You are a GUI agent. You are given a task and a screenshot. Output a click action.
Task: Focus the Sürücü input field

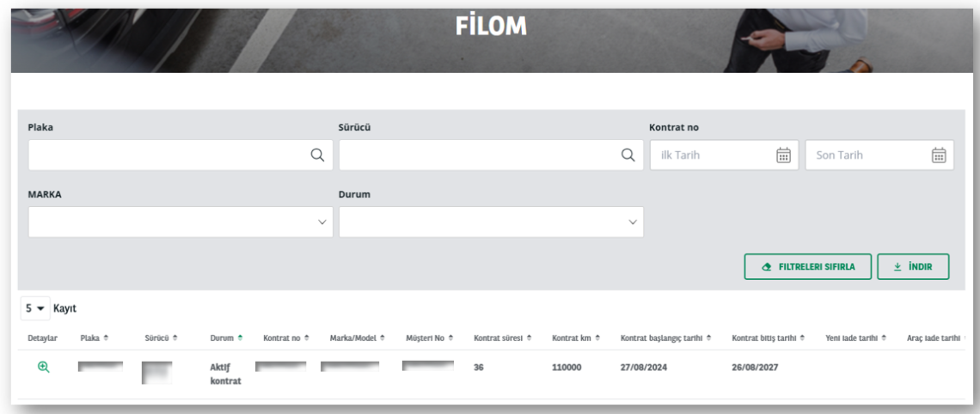pos(478,155)
